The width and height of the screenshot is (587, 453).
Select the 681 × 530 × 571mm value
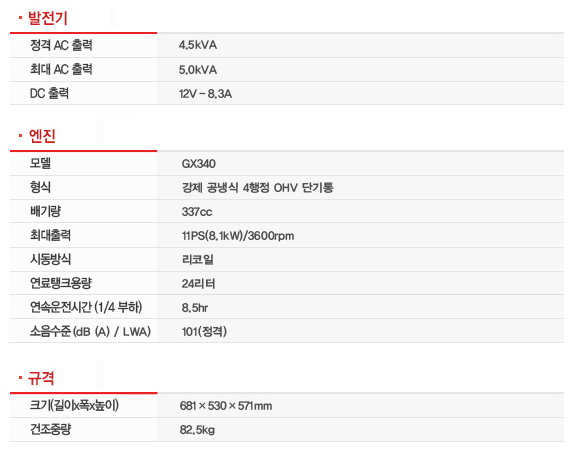point(226,406)
